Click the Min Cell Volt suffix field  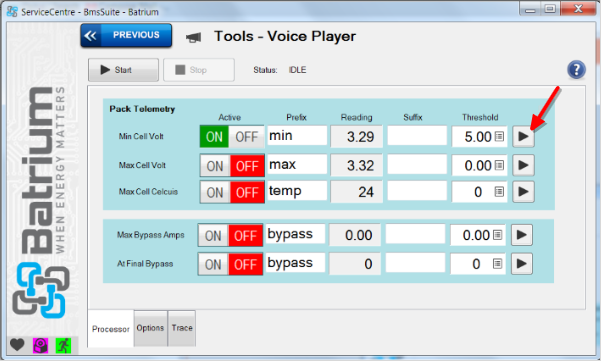[x=417, y=136]
